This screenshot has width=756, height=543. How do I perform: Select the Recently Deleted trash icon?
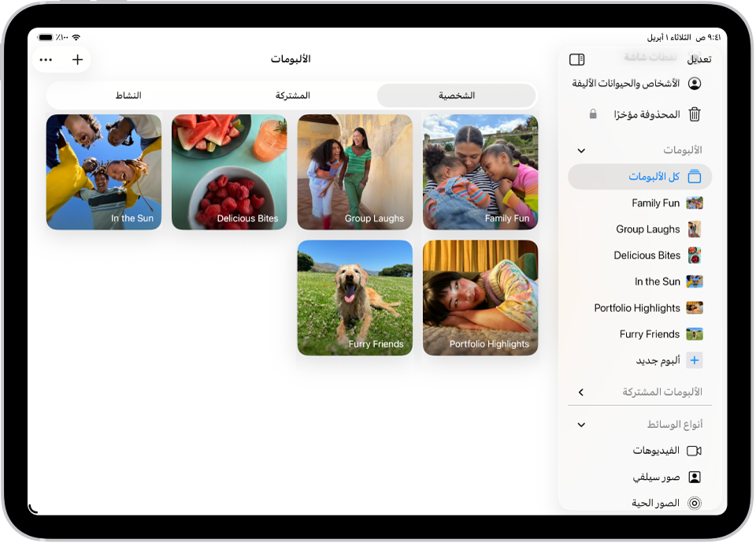click(694, 113)
